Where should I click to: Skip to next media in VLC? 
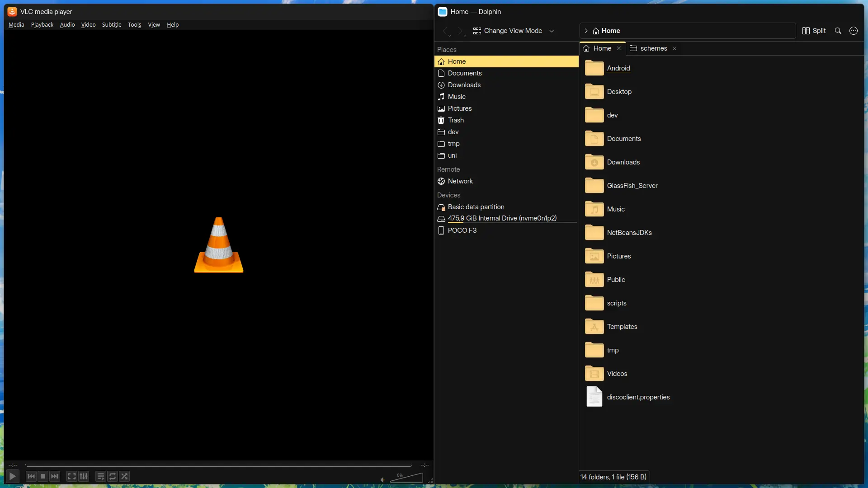[55, 476]
